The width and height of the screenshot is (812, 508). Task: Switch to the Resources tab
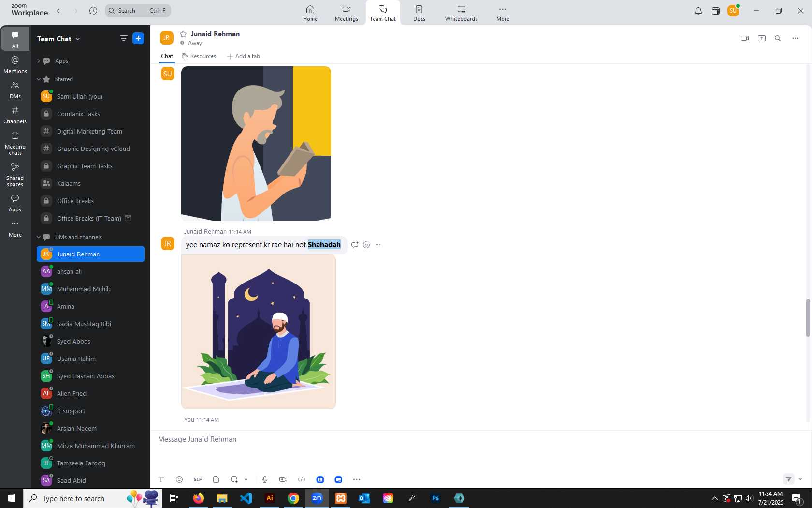coord(199,56)
